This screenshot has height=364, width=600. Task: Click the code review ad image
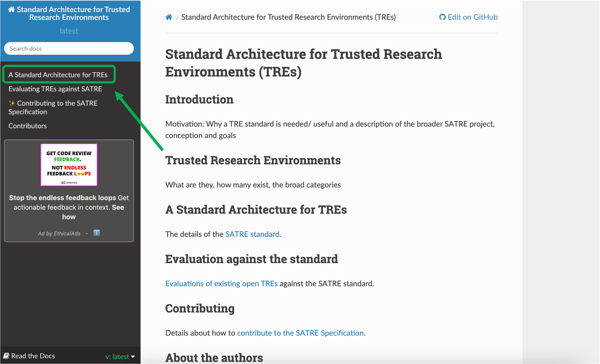[x=69, y=165]
